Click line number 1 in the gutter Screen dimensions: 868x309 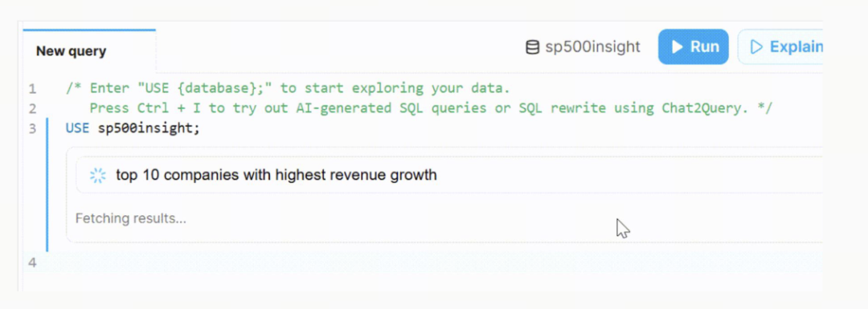tap(32, 88)
